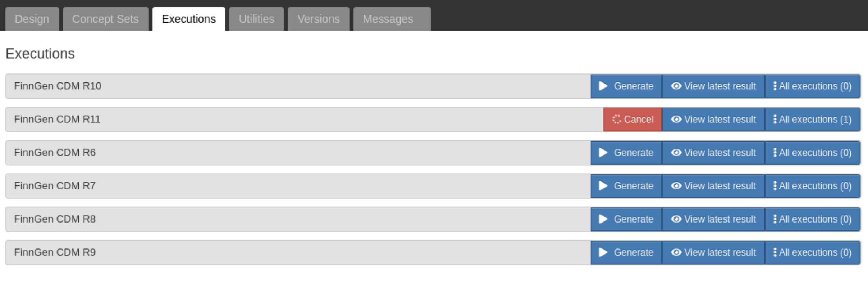The height and width of the screenshot is (283, 868).
Task: Click play icon in FinnGen CDM R6 row
Action: pyautogui.click(x=603, y=153)
